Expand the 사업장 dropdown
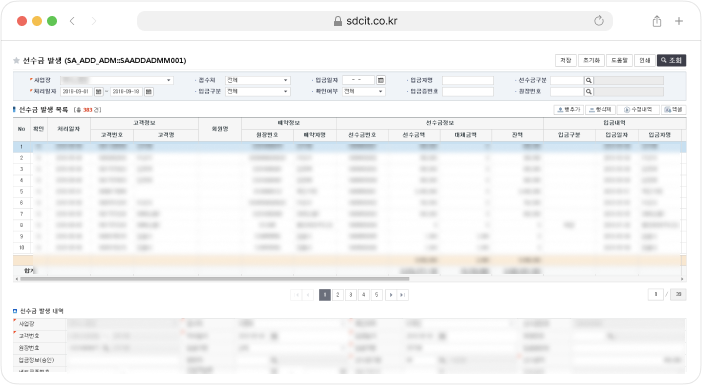702x385 pixels. click(x=116, y=80)
